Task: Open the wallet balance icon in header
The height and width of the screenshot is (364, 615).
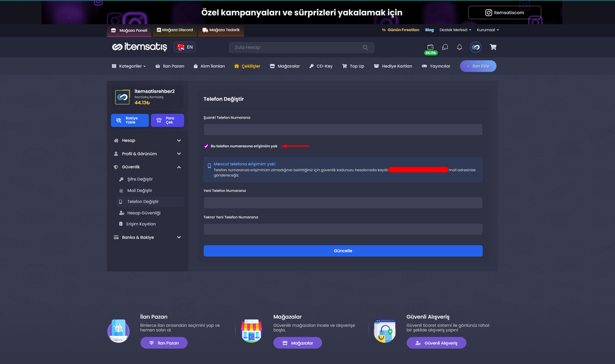Action: point(430,47)
